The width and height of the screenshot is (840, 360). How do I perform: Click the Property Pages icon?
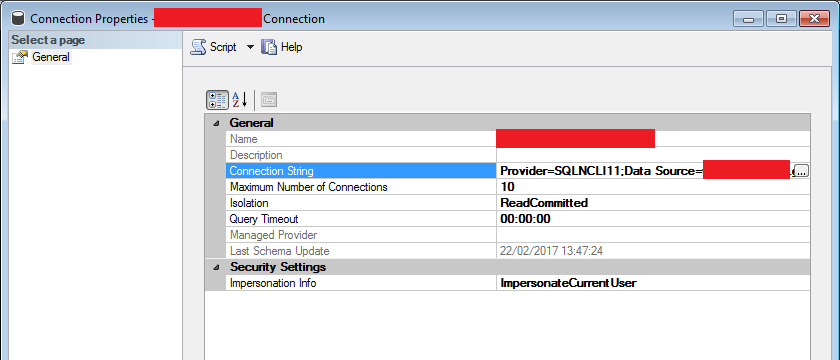[269, 100]
